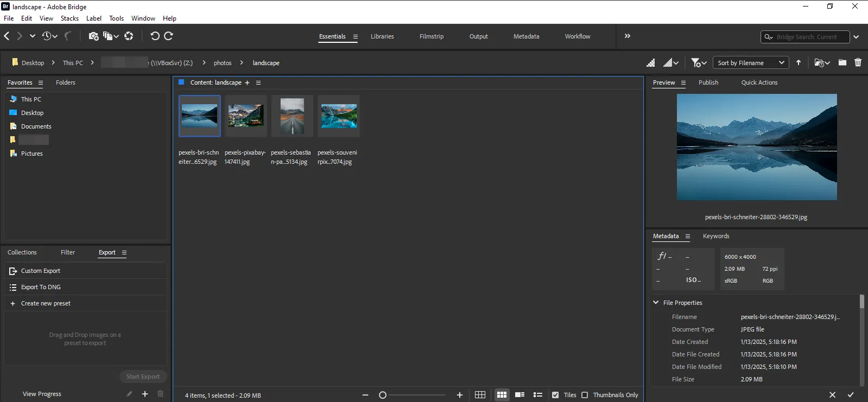868x402 pixels.
Task: Add new export preset with plus icon
Action: coord(145,394)
